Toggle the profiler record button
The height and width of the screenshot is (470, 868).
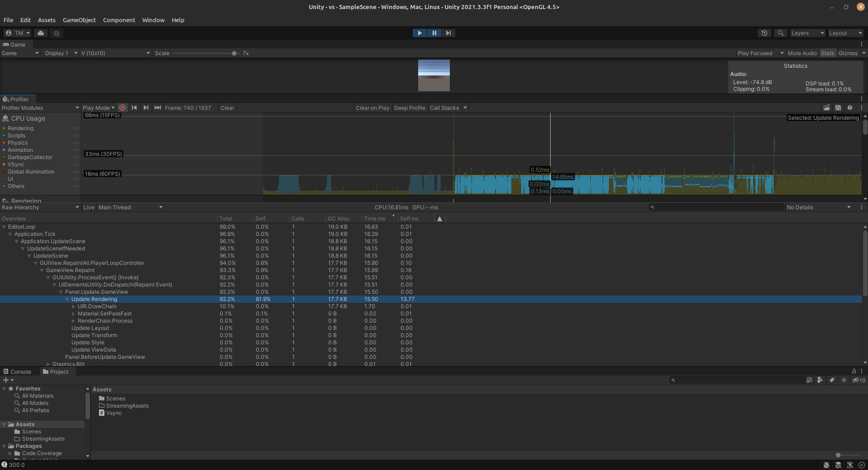pos(123,108)
